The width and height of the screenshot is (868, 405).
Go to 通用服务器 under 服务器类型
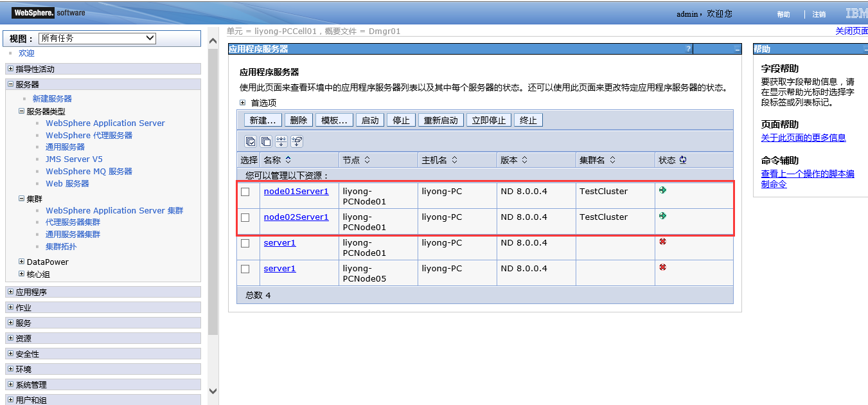click(65, 147)
